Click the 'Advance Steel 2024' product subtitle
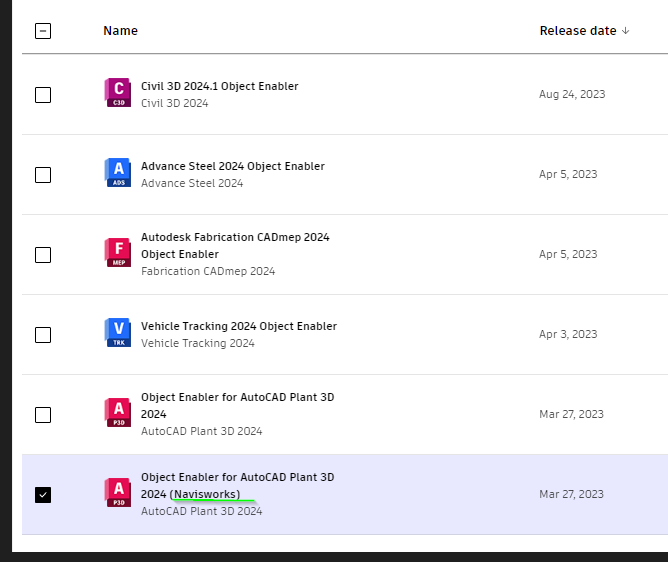This screenshot has height=562, width=668. pos(192,183)
